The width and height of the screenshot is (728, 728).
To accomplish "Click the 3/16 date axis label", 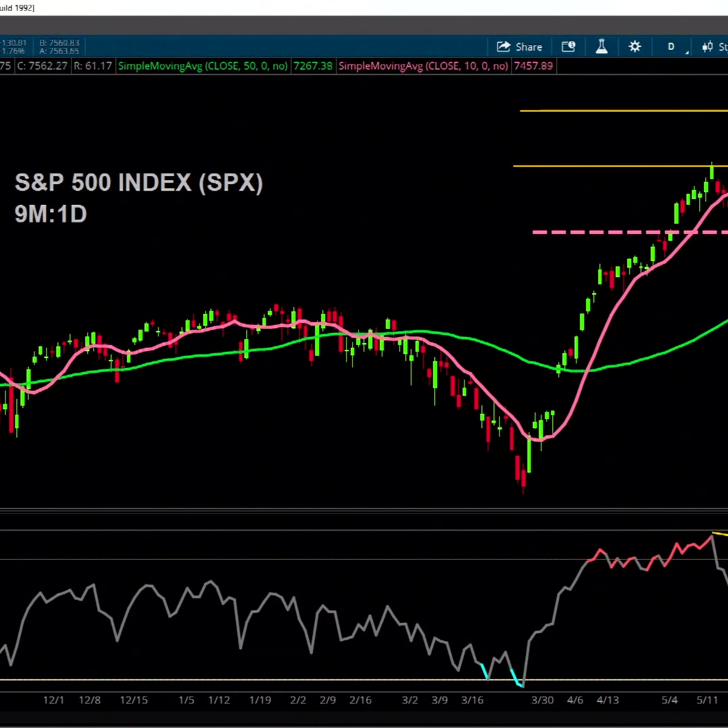I will [472, 700].
